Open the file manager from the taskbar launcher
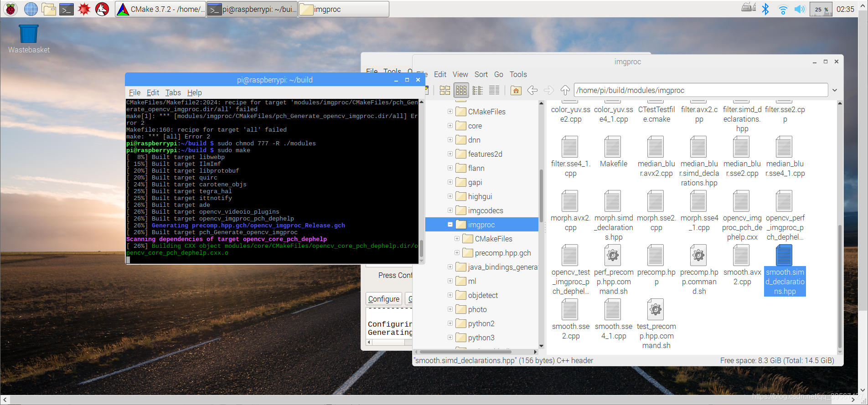 tap(49, 9)
